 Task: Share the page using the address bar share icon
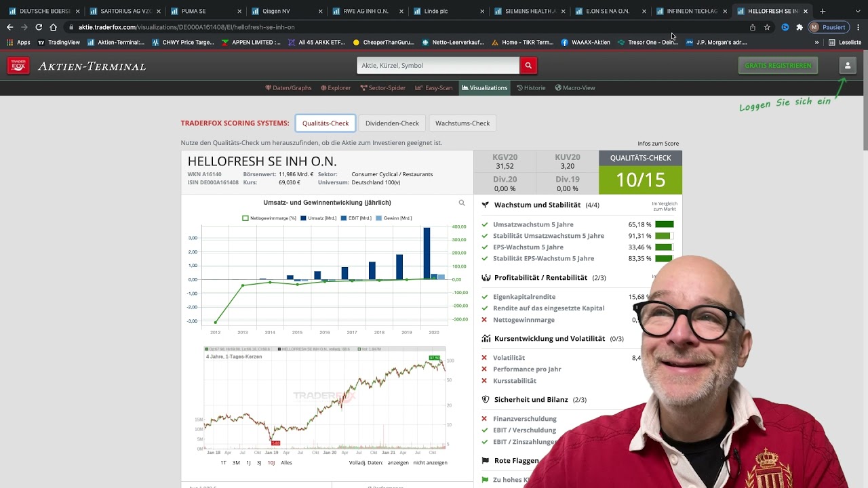pyautogui.click(x=753, y=27)
